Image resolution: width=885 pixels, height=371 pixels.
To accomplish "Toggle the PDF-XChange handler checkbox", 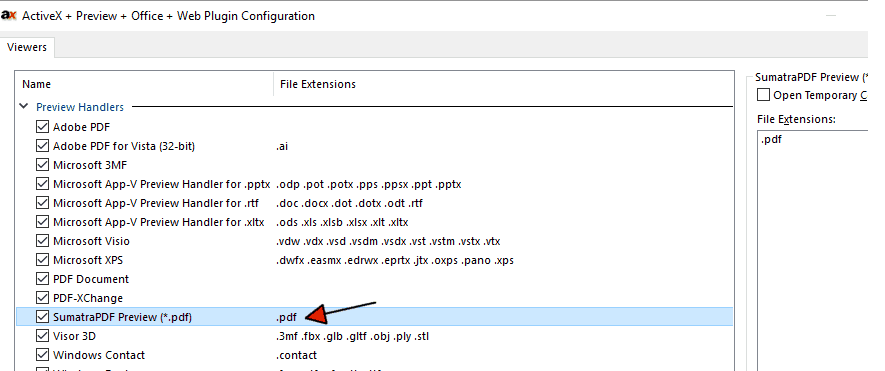I will pos(42,298).
